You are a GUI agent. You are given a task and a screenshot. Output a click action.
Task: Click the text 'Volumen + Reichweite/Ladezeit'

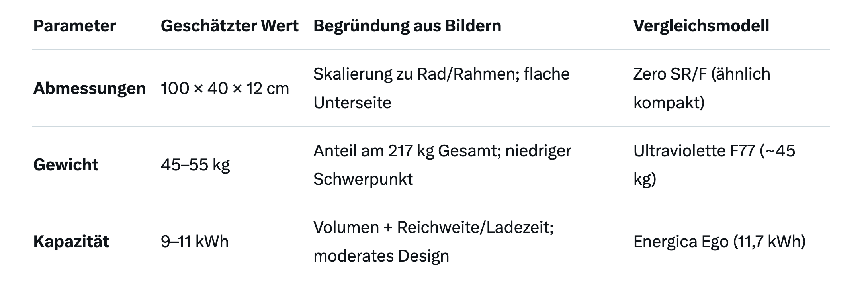[x=432, y=227]
